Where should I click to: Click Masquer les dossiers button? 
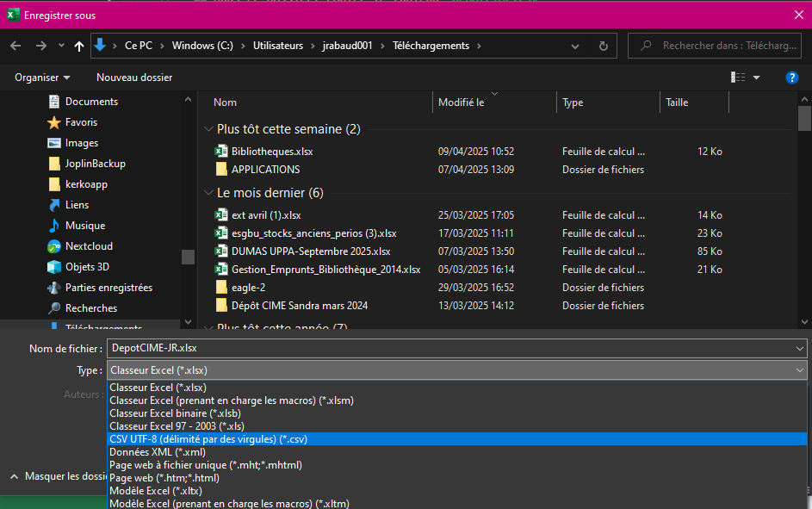[60, 476]
